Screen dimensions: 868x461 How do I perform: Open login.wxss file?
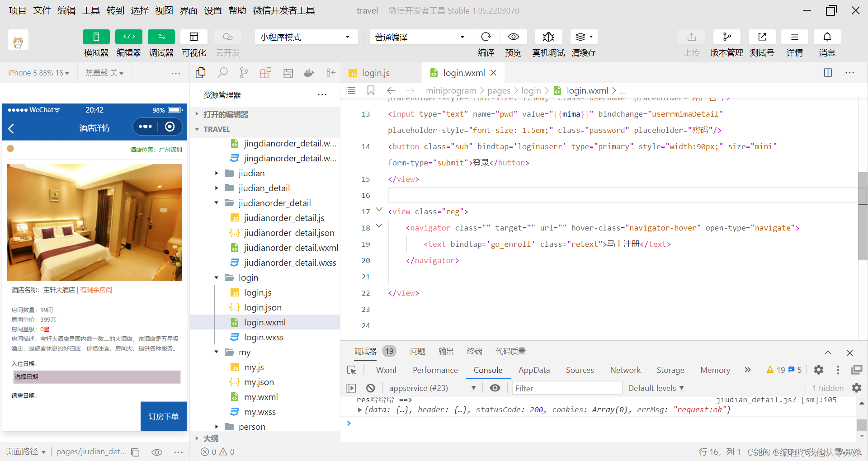(265, 337)
